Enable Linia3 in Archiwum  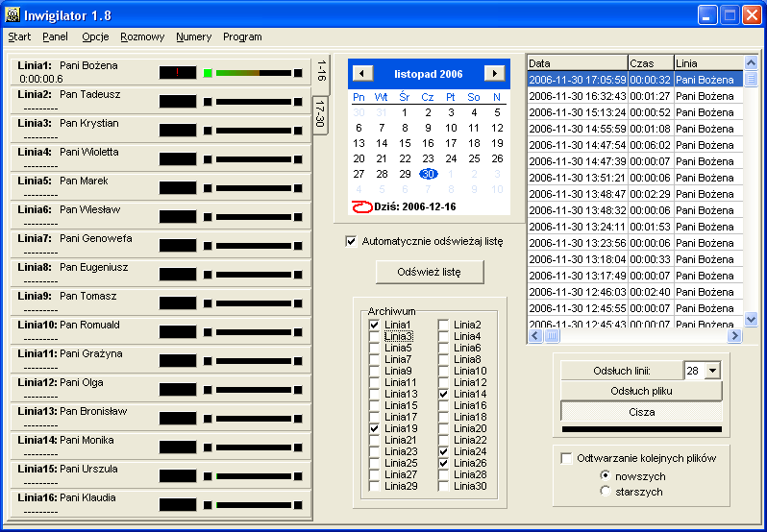374,336
